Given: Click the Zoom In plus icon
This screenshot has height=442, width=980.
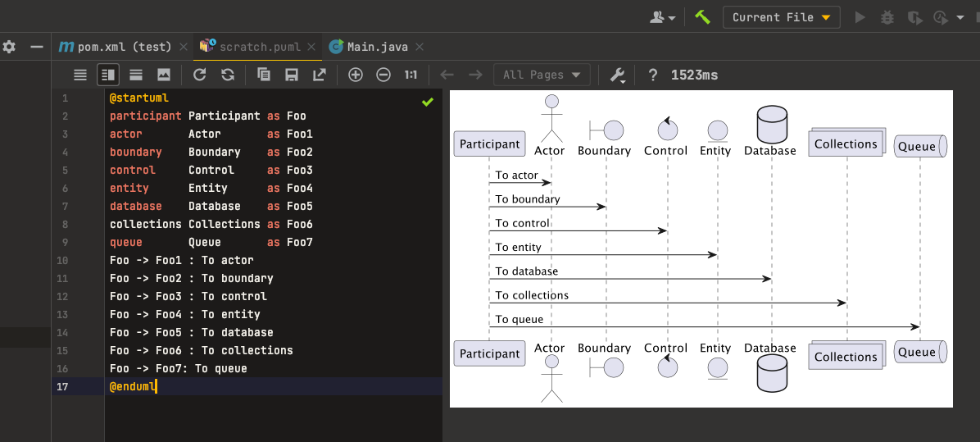Looking at the screenshot, I should 356,75.
